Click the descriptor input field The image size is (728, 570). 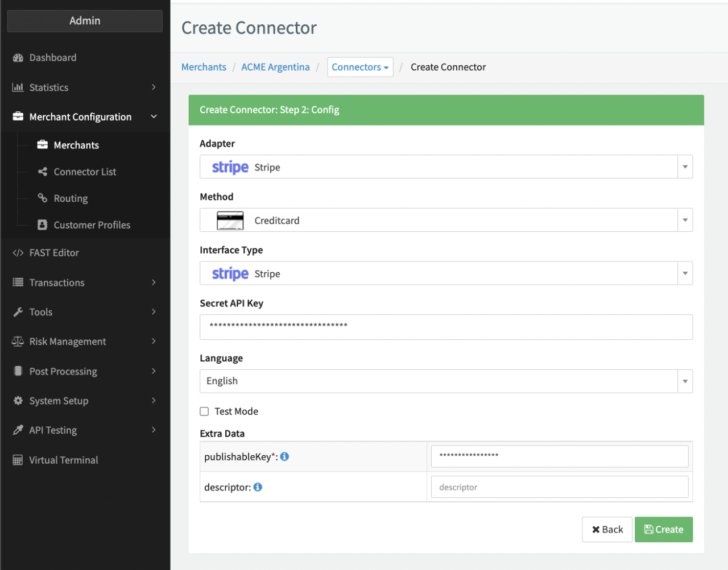point(559,486)
